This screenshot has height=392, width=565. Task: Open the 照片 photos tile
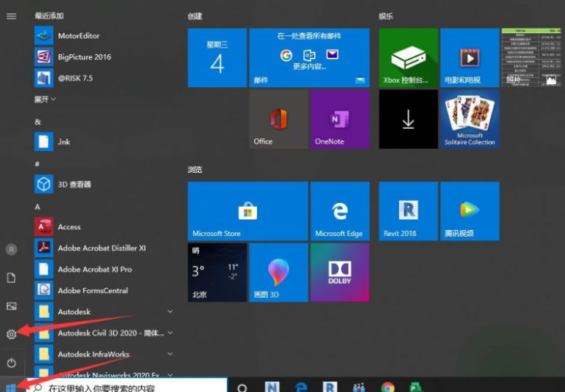532,58
